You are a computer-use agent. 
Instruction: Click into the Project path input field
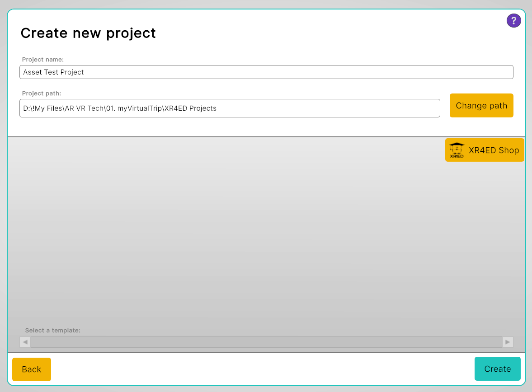tap(316, 108)
